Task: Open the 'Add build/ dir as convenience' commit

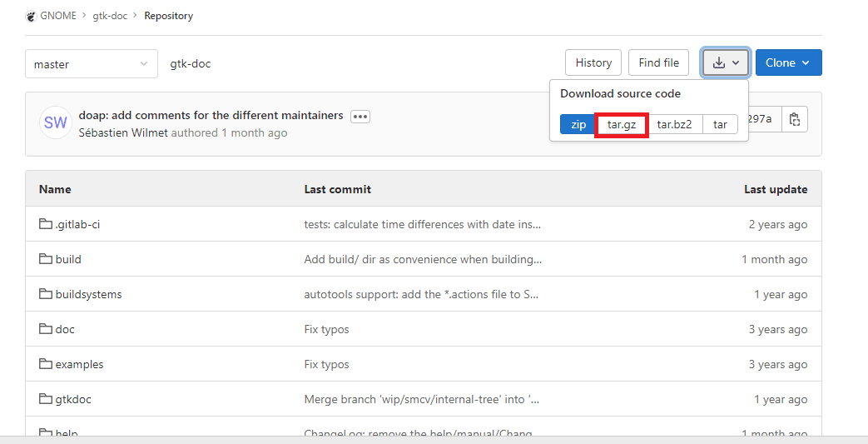Action: tap(423, 259)
